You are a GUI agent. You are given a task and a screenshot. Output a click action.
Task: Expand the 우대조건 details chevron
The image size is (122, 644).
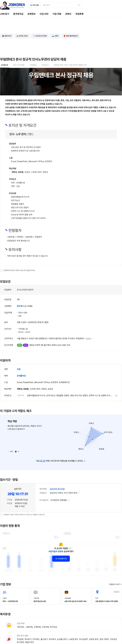point(116,396)
